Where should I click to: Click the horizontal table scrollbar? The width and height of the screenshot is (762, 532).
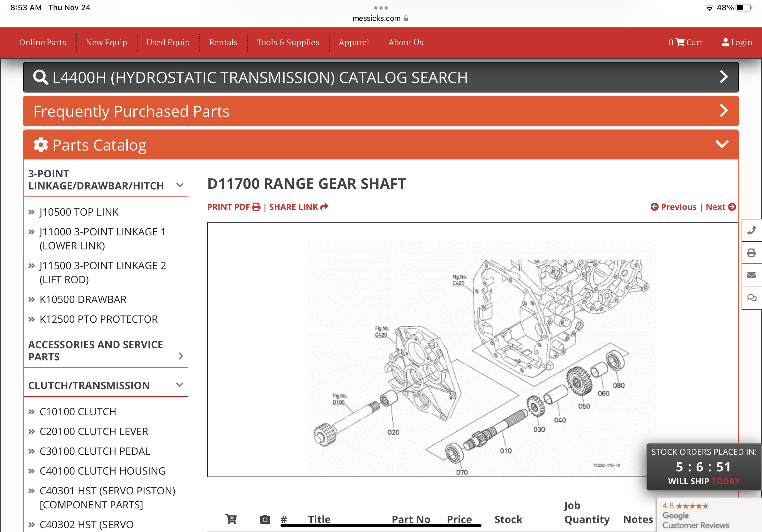point(381,525)
